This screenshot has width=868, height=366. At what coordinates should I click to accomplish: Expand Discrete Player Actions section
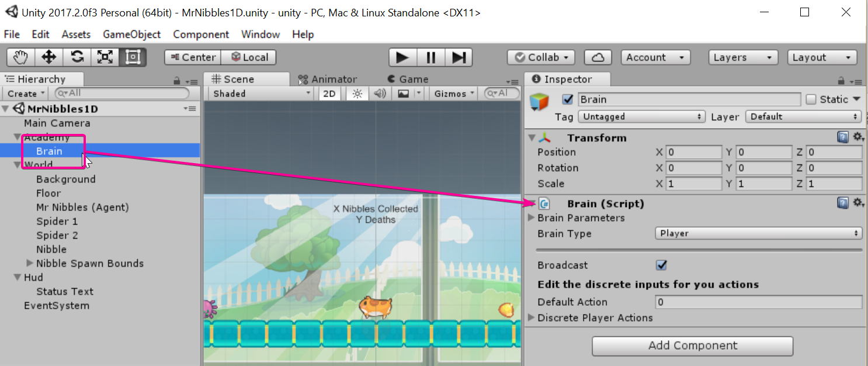531,318
